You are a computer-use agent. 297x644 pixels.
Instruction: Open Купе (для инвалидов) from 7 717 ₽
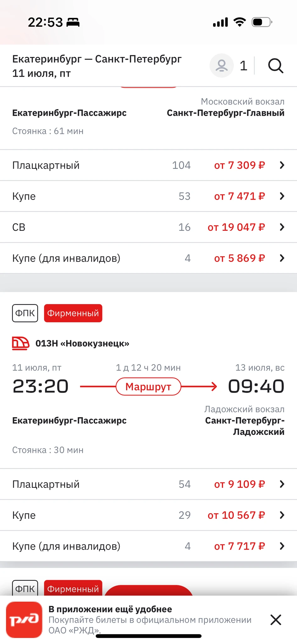click(148, 546)
